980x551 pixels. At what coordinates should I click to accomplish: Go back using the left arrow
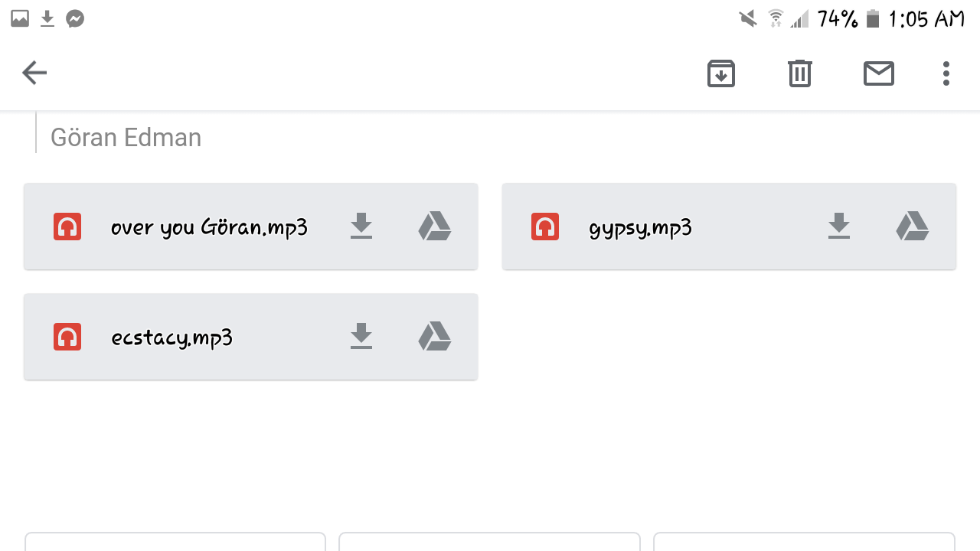point(34,73)
